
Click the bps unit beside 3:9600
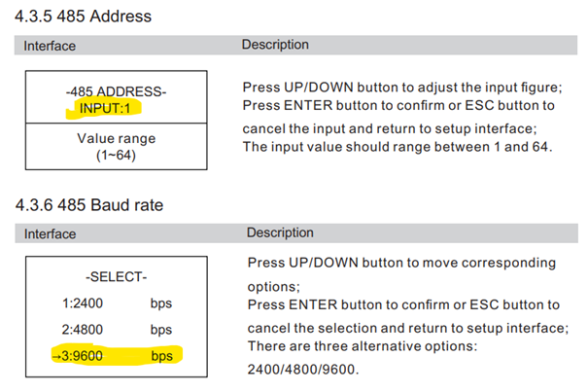click(x=161, y=356)
